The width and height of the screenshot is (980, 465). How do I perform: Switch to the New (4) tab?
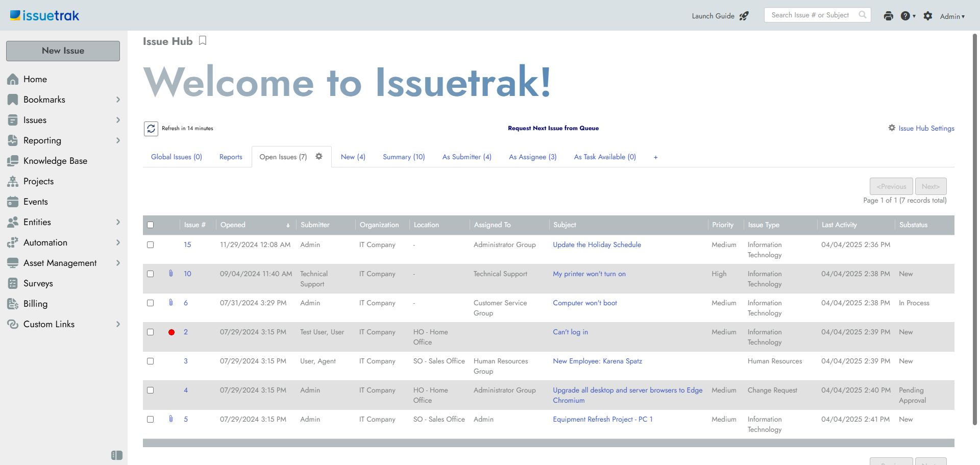tap(353, 157)
